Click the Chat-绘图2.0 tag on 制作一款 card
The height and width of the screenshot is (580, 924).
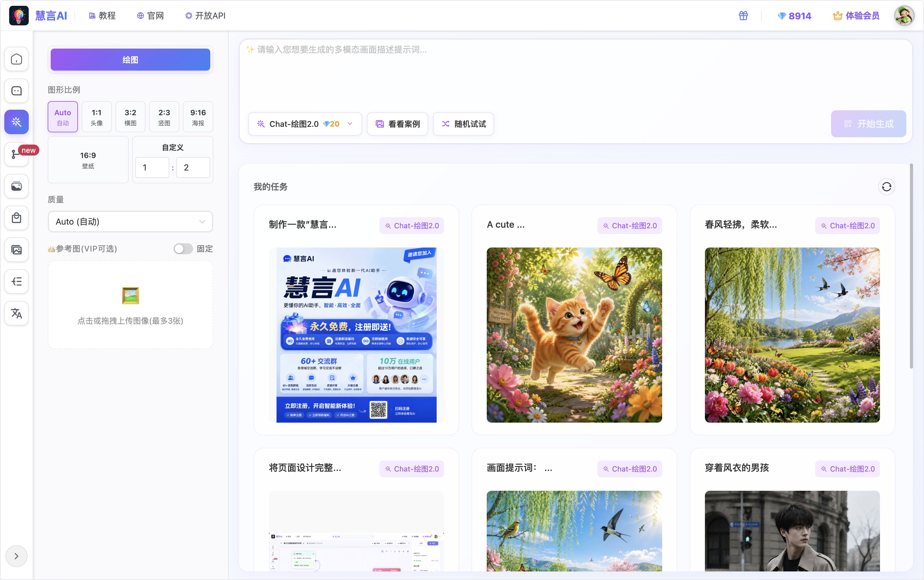tap(412, 226)
